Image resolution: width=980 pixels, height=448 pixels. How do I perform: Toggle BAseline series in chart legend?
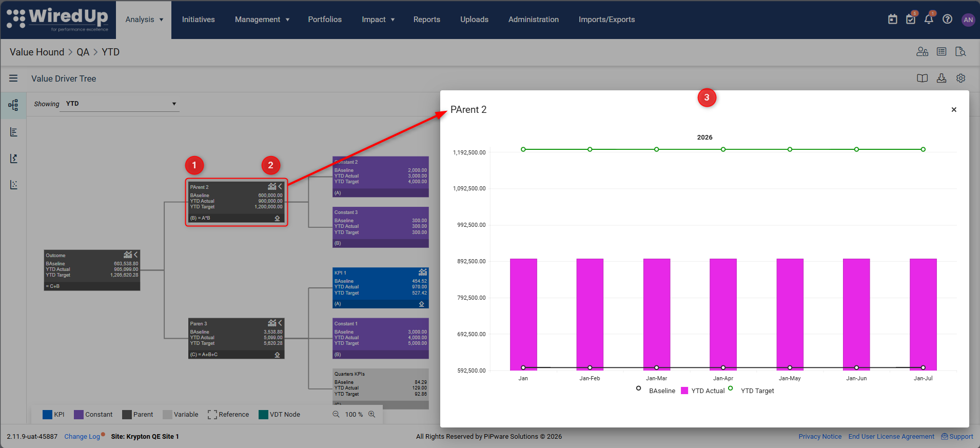pos(656,391)
